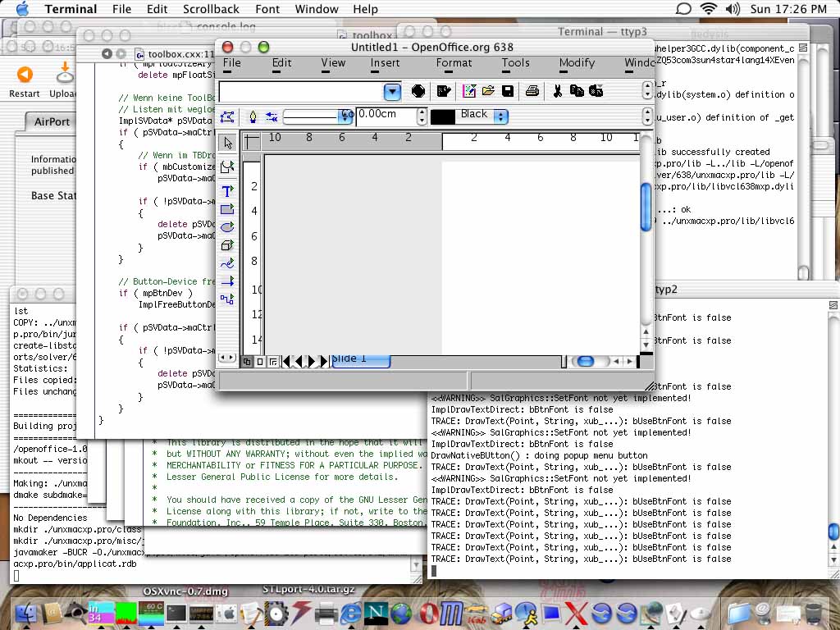840x630 pixels.
Task: Click the Arrow Style icon in object bar
Action: pos(272,116)
